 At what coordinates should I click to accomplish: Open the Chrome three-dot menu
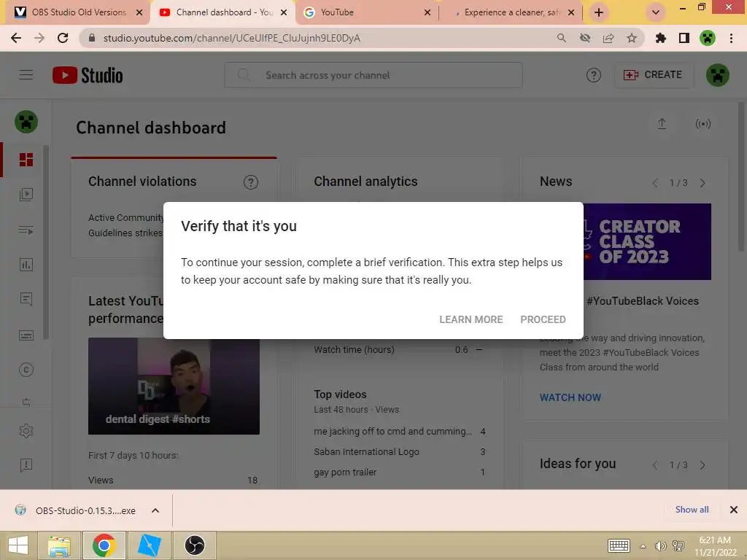pyautogui.click(x=731, y=38)
